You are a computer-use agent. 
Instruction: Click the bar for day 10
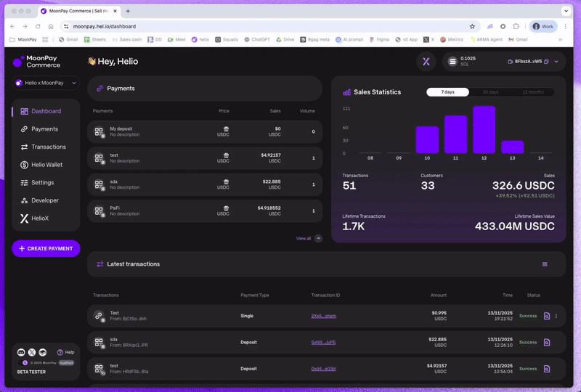[427, 140]
